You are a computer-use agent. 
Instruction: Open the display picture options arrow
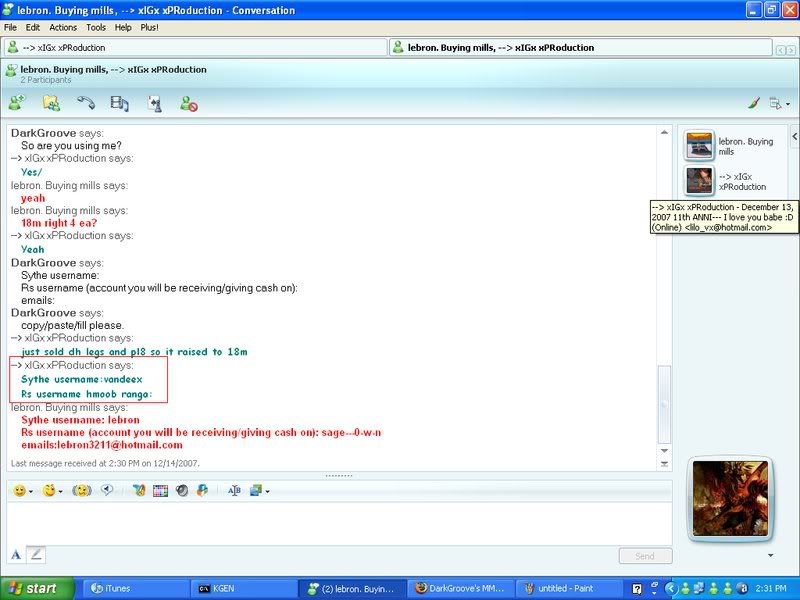tap(770, 555)
